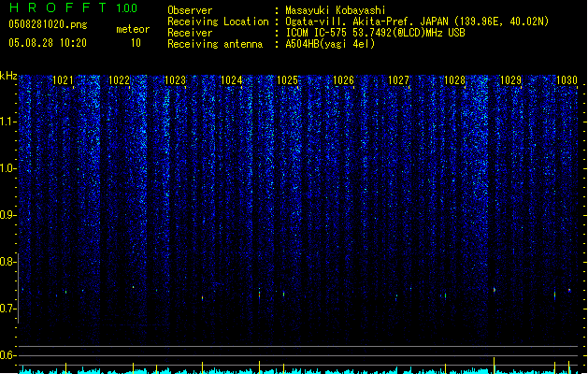588x374 pixels.
Task: Click the 0.6 frequency axis label
Action: [7, 355]
